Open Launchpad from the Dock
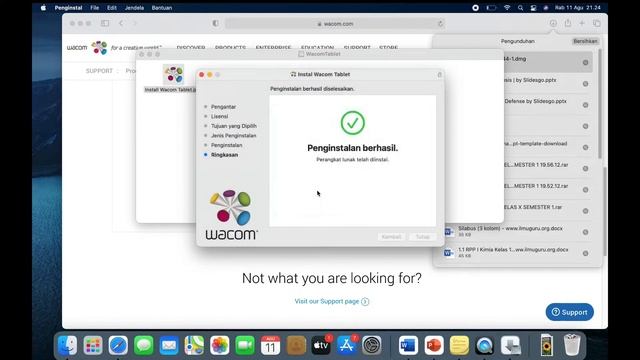 pyautogui.click(x=93, y=345)
